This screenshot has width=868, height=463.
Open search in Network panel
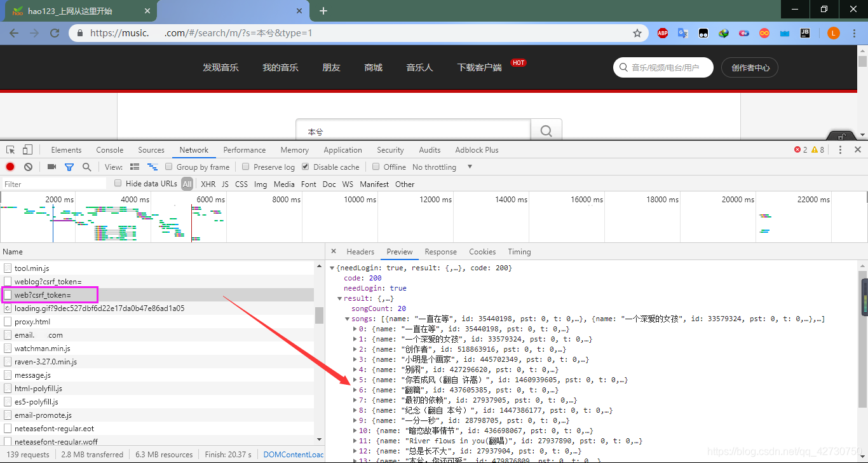point(86,167)
